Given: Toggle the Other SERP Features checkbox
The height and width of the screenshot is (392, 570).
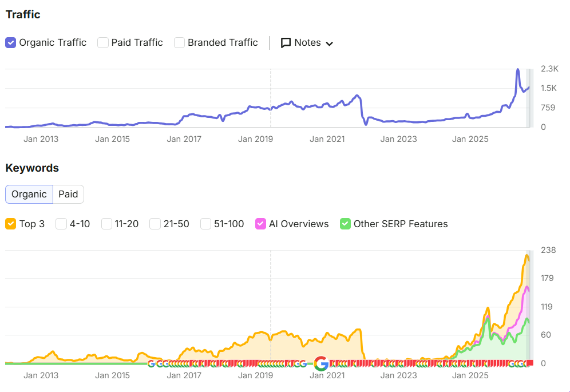Looking at the screenshot, I should 345,224.
